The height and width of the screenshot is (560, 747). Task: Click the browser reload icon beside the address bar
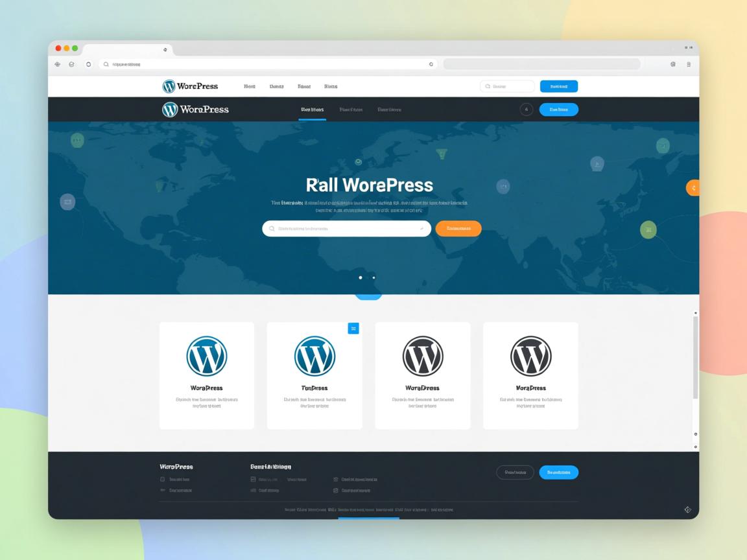[x=89, y=64]
